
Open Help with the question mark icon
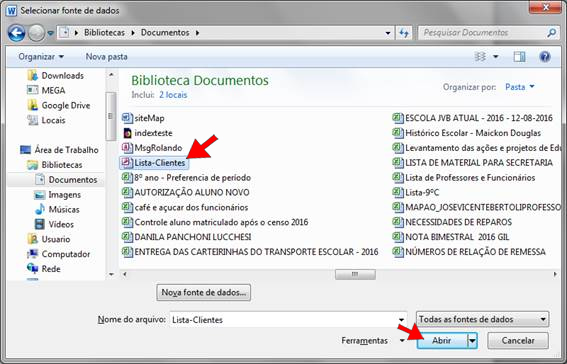pyautogui.click(x=545, y=57)
